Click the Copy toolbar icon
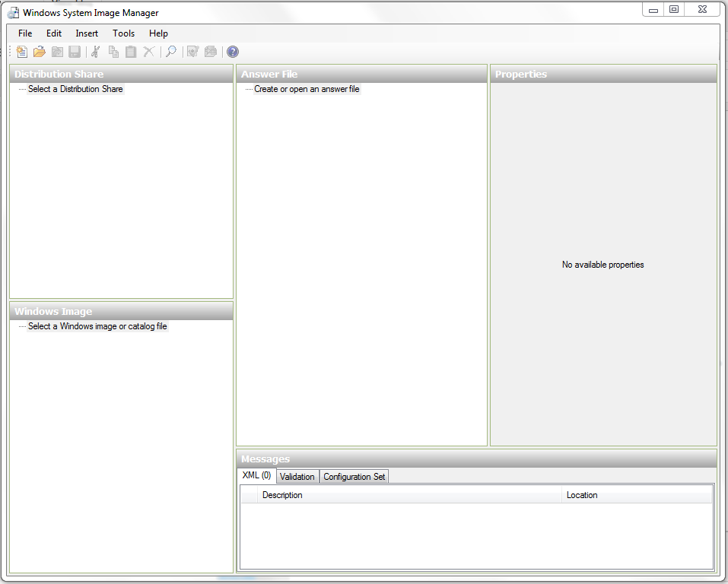The height and width of the screenshot is (584, 728). tap(113, 52)
